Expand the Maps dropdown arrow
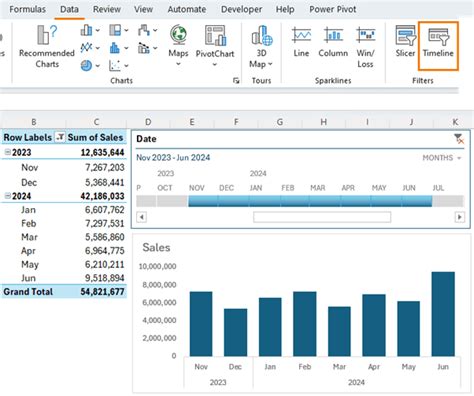474x396 pixels. point(178,64)
